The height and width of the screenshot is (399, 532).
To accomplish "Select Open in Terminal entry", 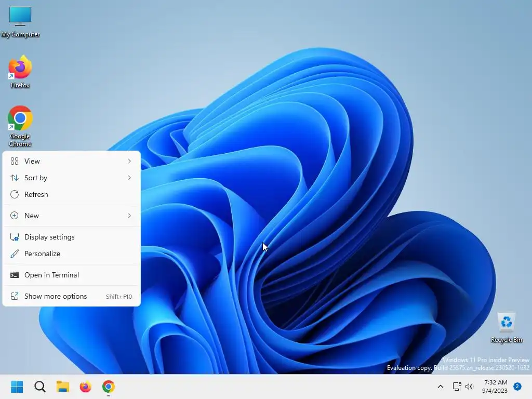I will [72, 275].
